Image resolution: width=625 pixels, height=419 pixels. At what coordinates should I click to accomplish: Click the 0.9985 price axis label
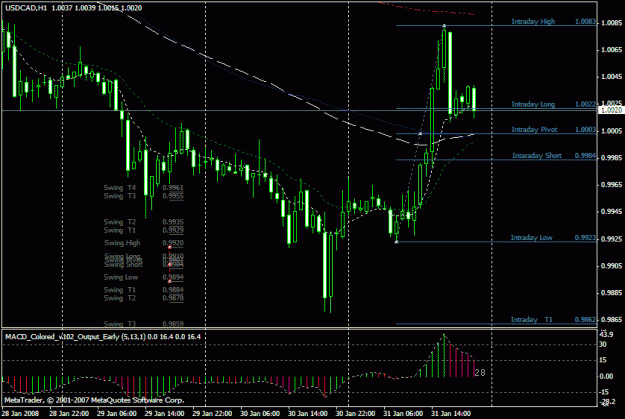611,158
